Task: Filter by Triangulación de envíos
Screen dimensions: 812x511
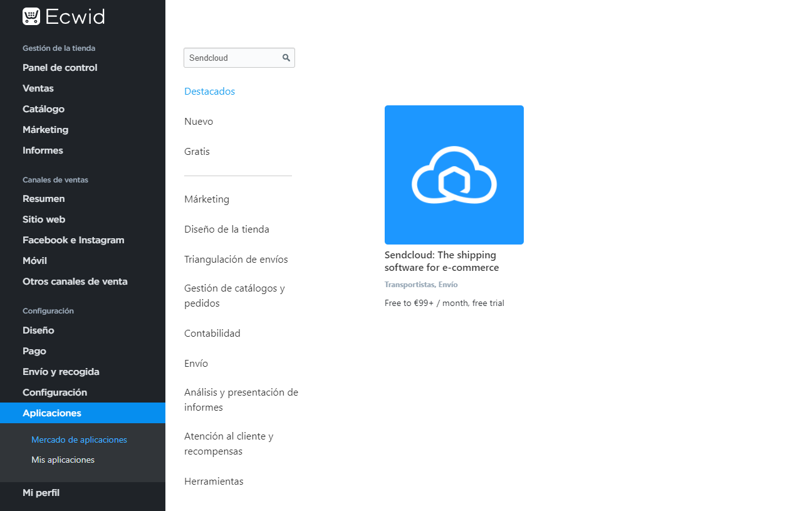Action: pyautogui.click(x=236, y=260)
